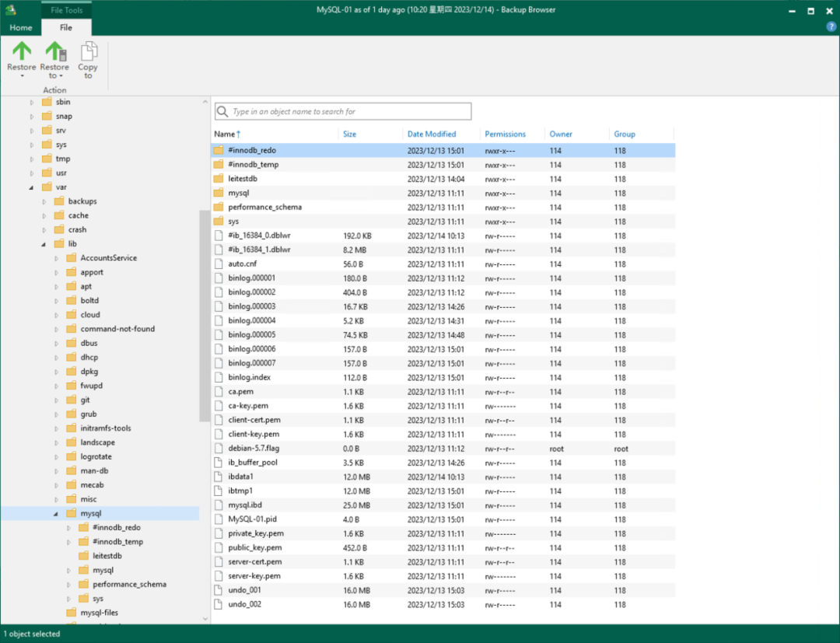Switch to the Home tab
This screenshot has height=643, width=840.
21,27
